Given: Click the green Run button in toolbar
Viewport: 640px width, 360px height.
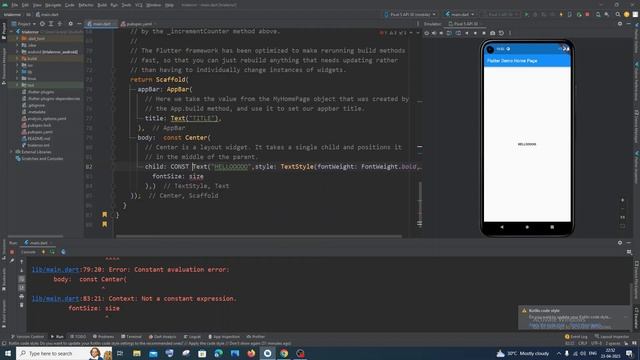Looking at the screenshot, I should click(x=527, y=14).
